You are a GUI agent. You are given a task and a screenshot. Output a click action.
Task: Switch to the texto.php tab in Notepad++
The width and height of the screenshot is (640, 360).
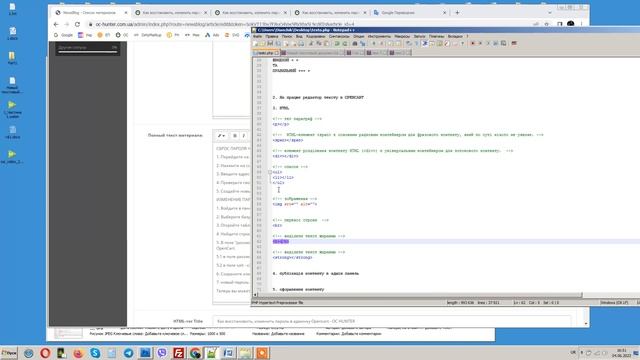[266, 53]
